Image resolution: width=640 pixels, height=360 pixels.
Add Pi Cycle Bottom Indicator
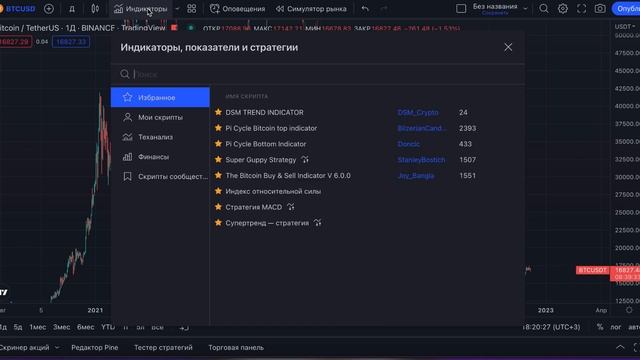pos(266,144)
